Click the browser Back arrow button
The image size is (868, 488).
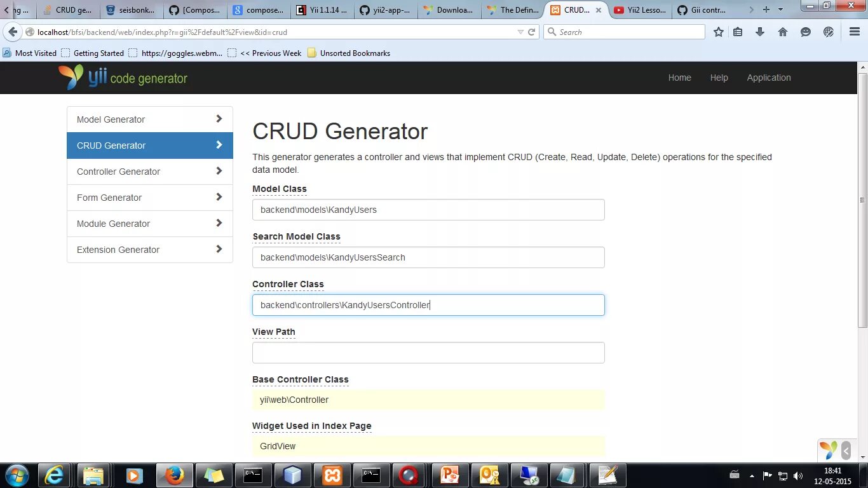click(x=13, y=32)
